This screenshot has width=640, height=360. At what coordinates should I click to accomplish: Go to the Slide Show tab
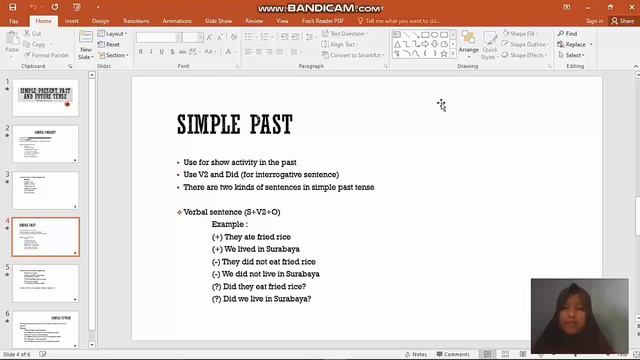[x=218, y=21]
